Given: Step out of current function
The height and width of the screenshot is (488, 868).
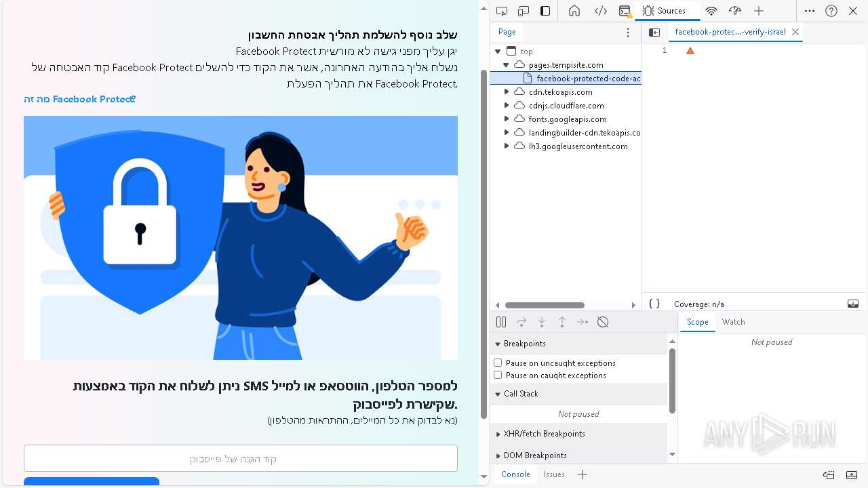Looking at the screenshot, I should [x=562, y=322].
